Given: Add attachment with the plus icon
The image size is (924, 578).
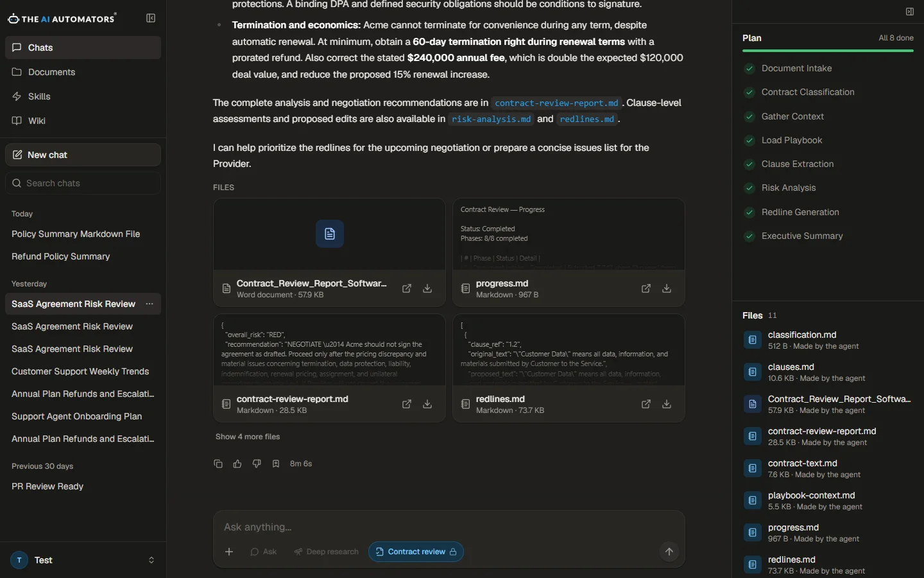Looking at the screenshot, I should (229, 552).
